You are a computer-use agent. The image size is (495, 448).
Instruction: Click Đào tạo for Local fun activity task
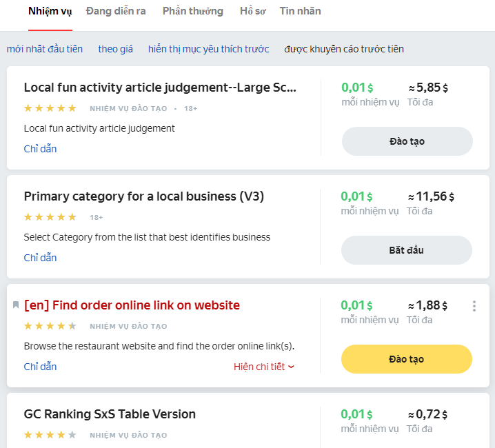407,141
